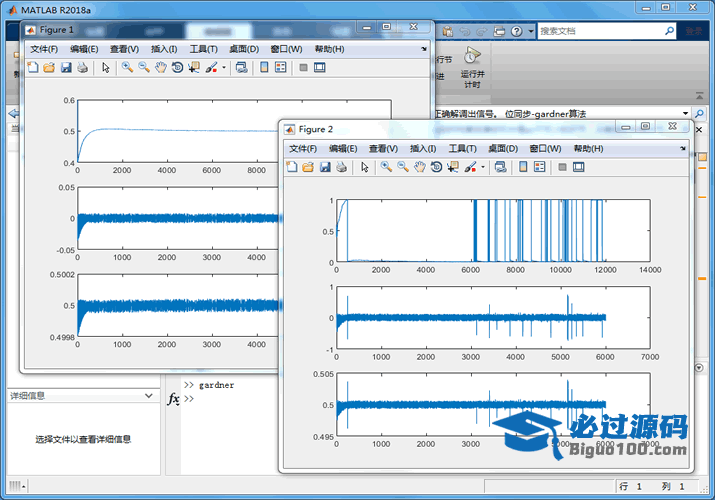
Task: Click MATLAB help question mark icon
Action: coord(517,31)
